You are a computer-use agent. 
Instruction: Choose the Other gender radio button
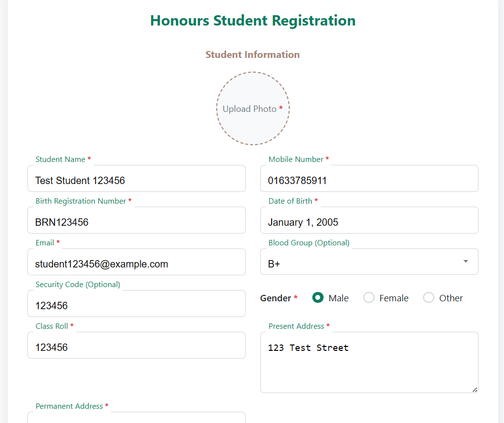[429, 298]
